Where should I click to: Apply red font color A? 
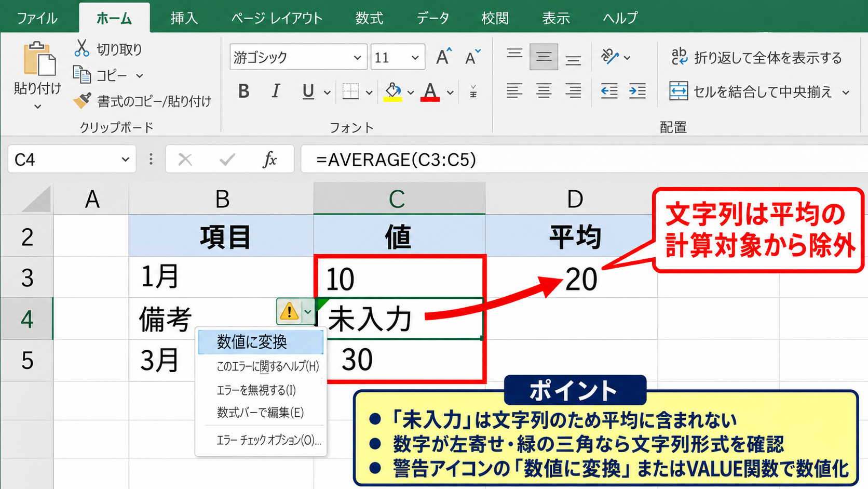click(430, 91)
